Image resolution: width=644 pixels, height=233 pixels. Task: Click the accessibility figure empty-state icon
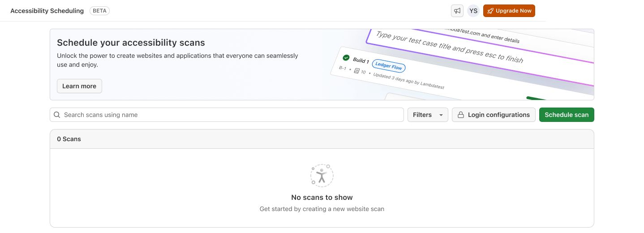(322, 175)
